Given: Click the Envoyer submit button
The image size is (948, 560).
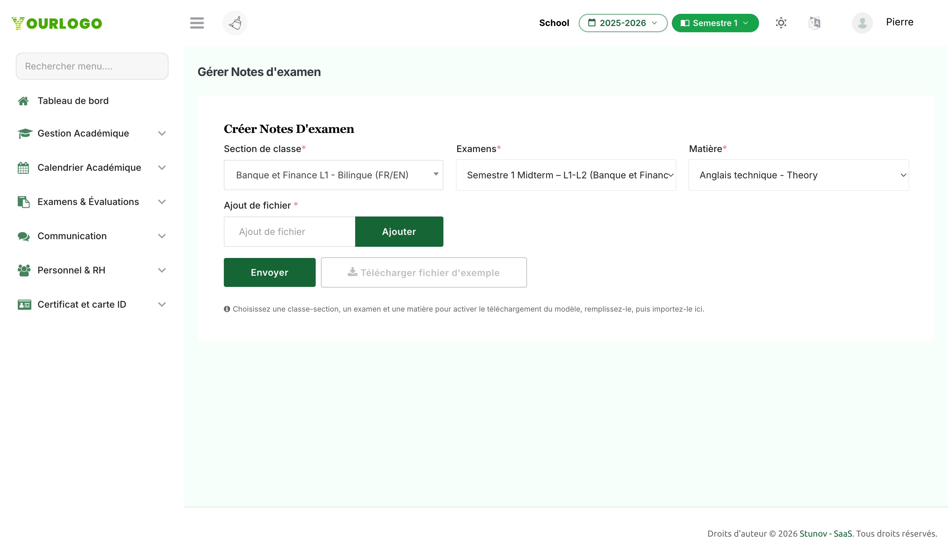Looking at the screenshot, I should (270, 272).
